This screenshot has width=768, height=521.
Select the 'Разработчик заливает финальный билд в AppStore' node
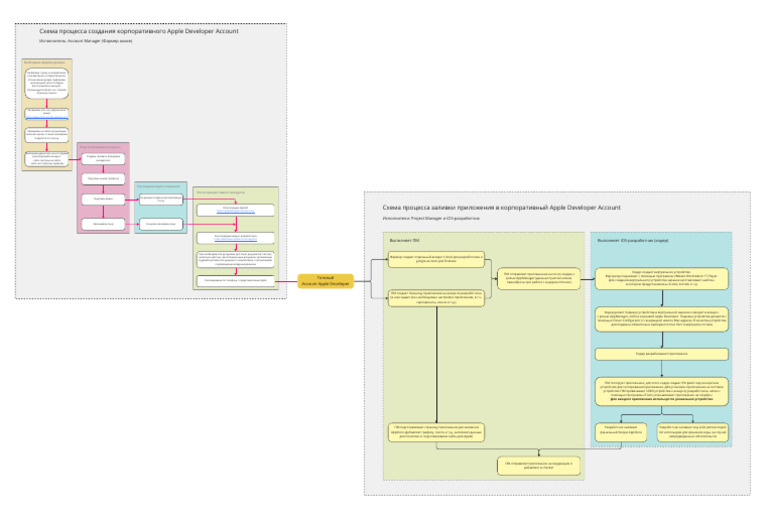click(x=621, y=432)
